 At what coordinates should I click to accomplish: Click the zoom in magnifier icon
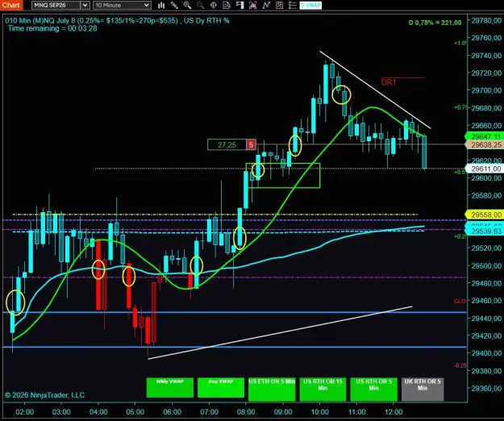[187, 5]
